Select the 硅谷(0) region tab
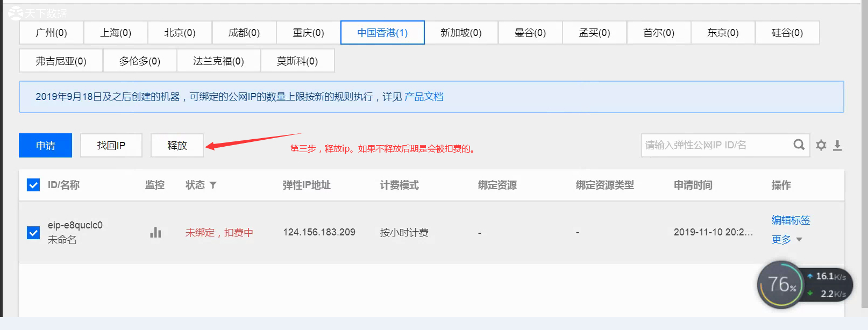 coord(787,33)
